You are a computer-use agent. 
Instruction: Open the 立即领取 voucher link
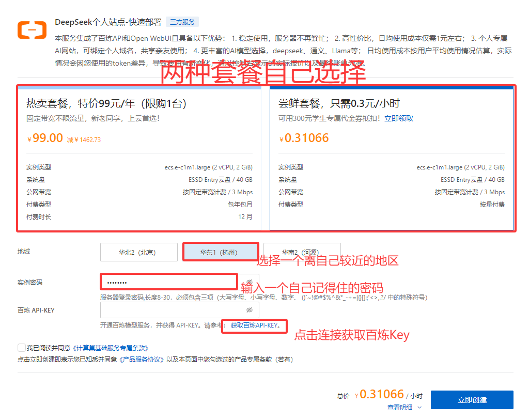click(398, 118)
